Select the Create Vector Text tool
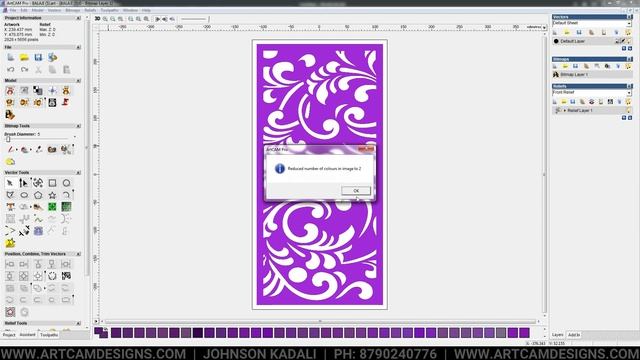The height and width of the screenshot is (360, 640). 10,207
